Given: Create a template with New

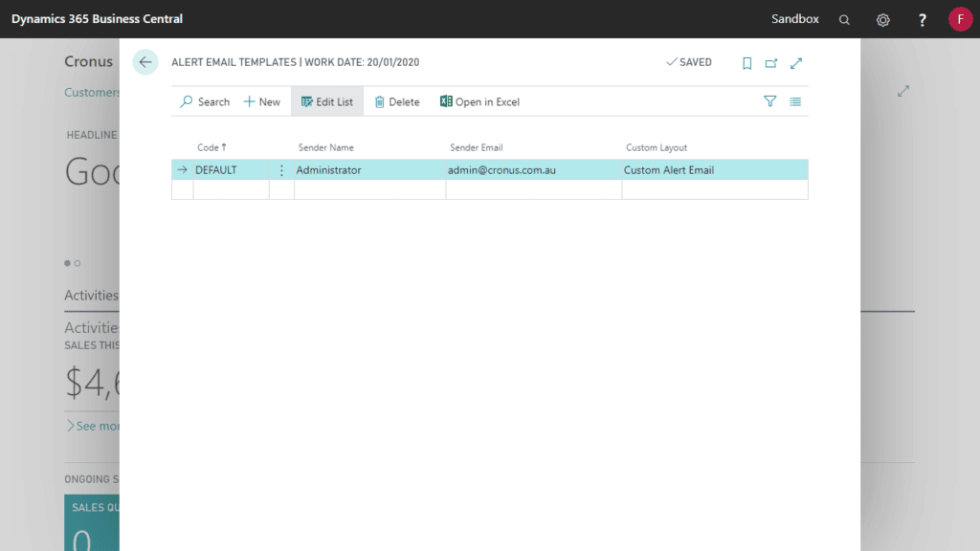Looking at the screenshot, I should [x=261, y=101].
